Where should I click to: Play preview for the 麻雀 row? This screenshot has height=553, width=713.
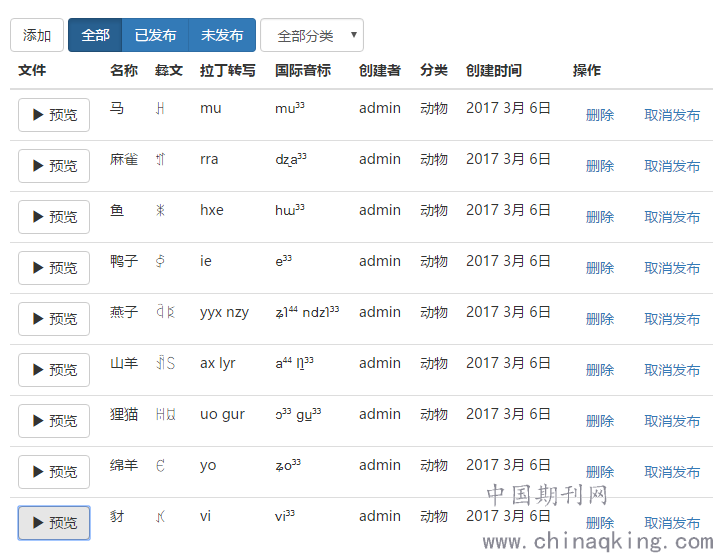[54, 166]
